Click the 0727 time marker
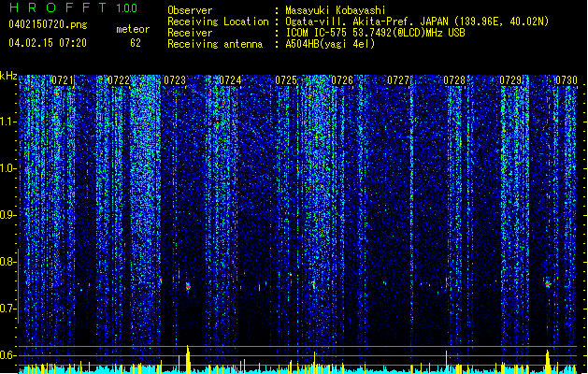 (398, 80)
